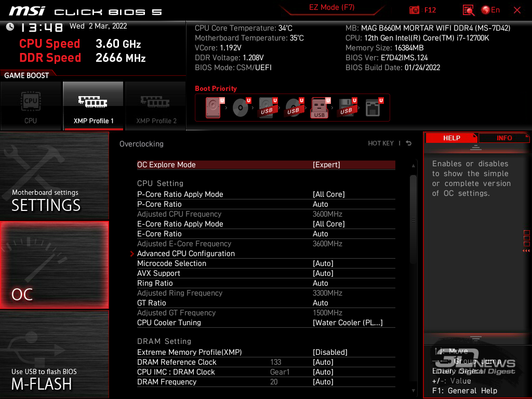Select the highlighted USB key boot device icon

(x=320, y=108)
